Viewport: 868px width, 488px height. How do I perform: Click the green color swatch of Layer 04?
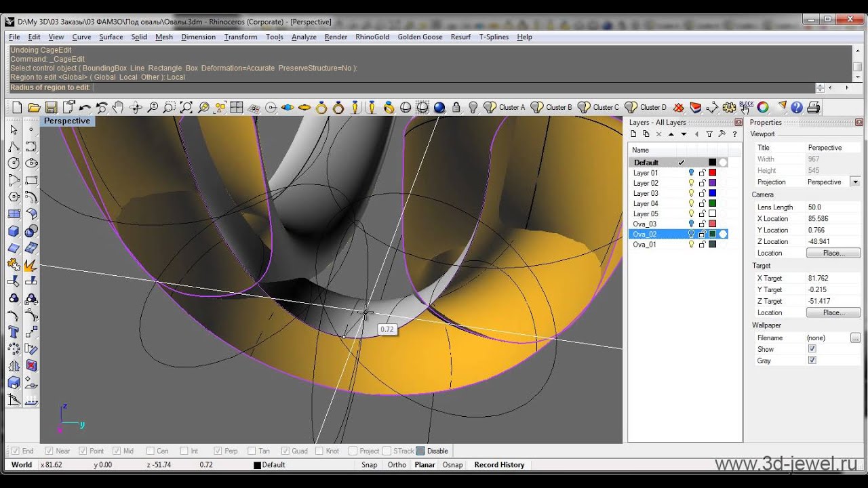(x=712, y=203)
